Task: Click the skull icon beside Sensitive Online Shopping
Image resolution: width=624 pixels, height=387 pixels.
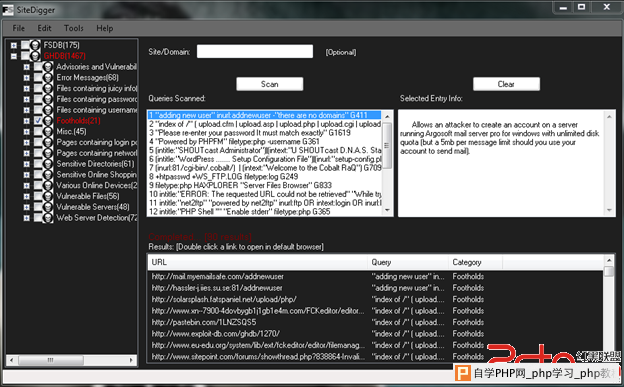Action: click(48, 174)
